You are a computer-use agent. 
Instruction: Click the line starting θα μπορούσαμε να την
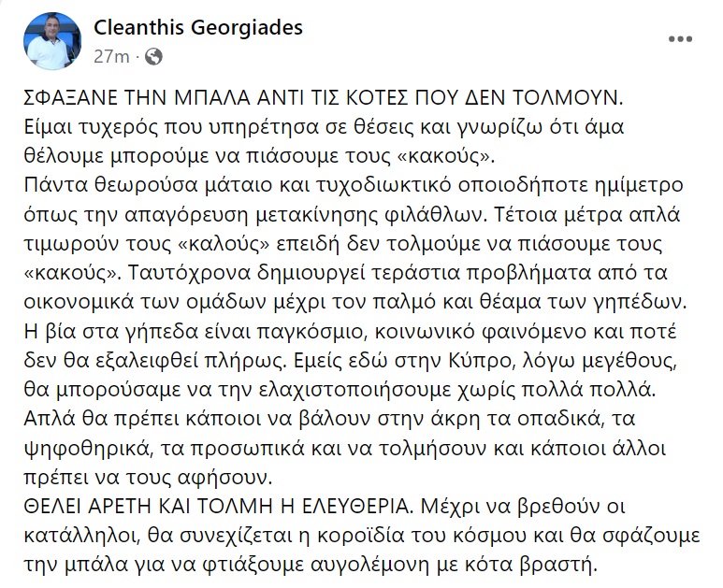340,391
